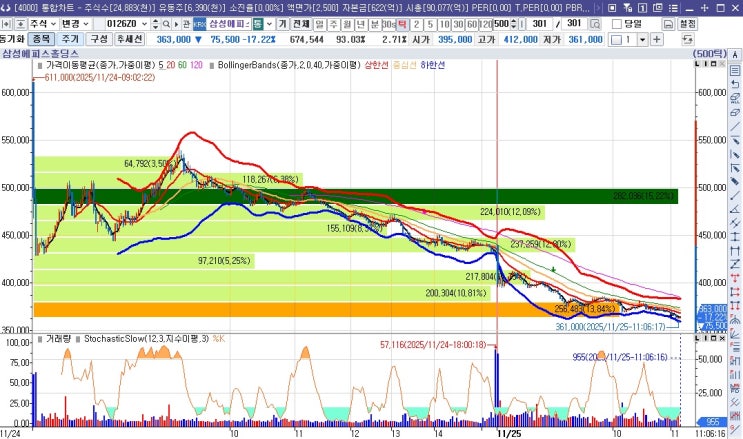The image size is (743, 439).
Task: Select tick interval 5
Action: [430, 24]
